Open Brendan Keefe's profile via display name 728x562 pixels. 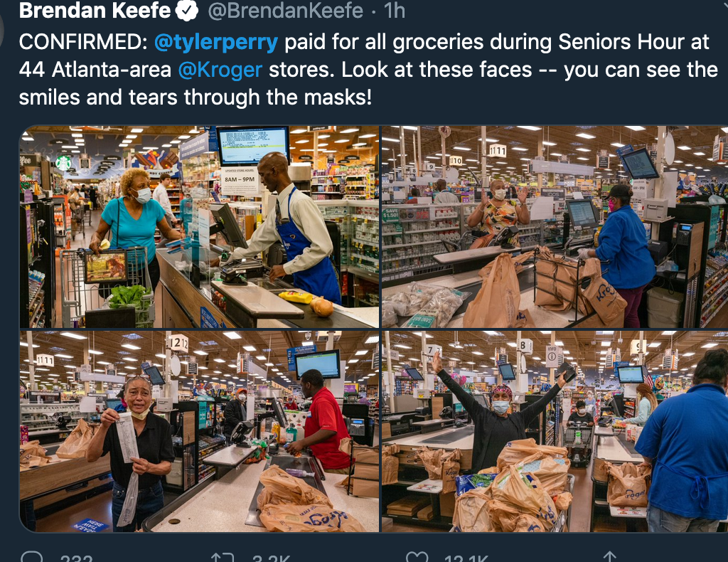click(x=95, y=10)
